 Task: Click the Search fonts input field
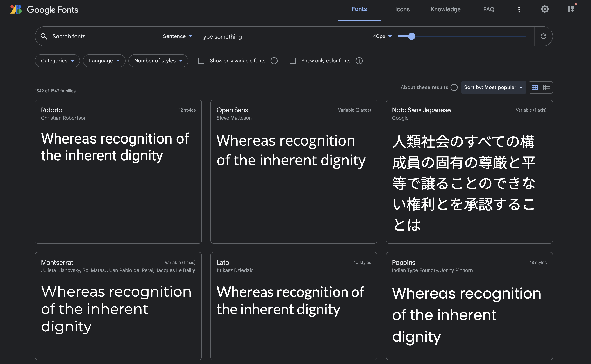coord(101,36)
